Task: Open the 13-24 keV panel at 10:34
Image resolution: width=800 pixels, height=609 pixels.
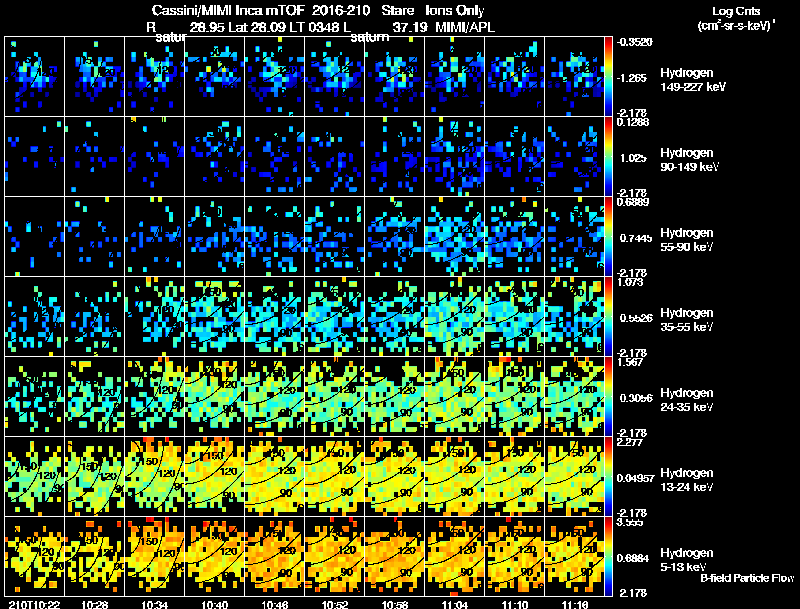Action: pyautogui.click(x=155, y=476)
